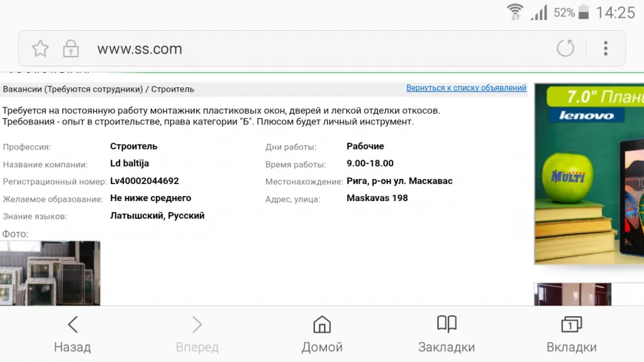The image size is (644, 362).
Task: Open the three-dot browser menu
Action: tap(605, 49)
